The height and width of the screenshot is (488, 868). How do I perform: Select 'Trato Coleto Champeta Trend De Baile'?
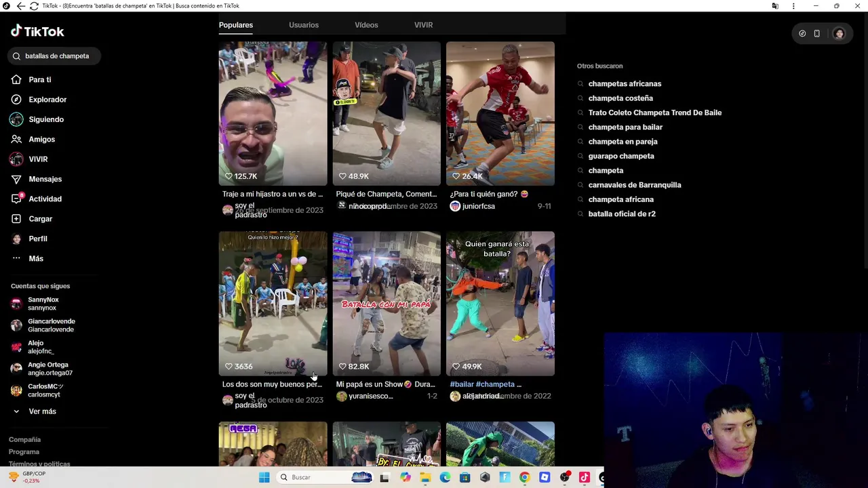point(655,113)
